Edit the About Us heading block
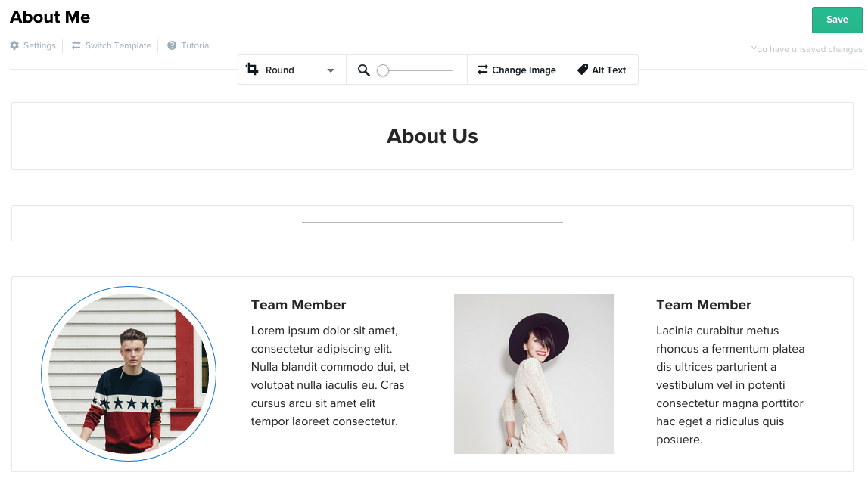Screen dimensions: 868x485 tap(432, 136)
